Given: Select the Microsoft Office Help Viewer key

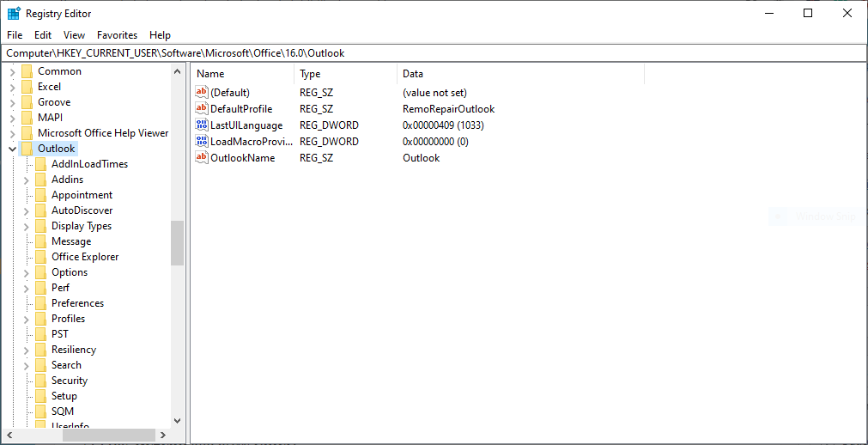Looking at the screenshot, I should click(x=103, y=133).
